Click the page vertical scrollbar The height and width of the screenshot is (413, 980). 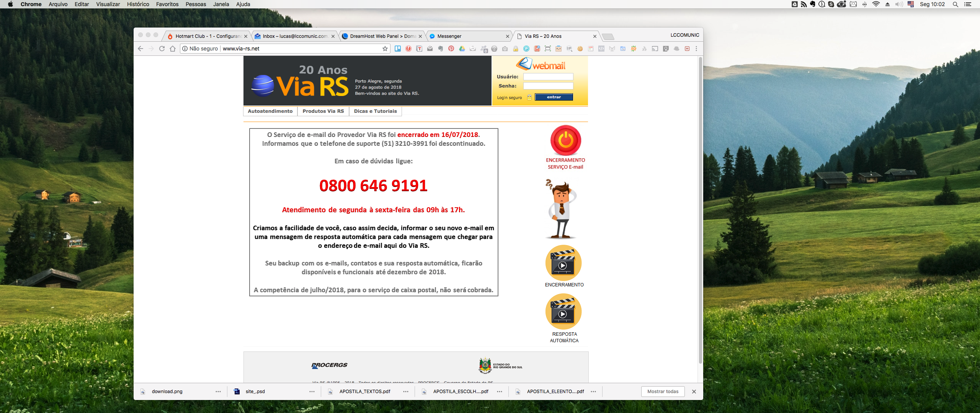[700, 210]
